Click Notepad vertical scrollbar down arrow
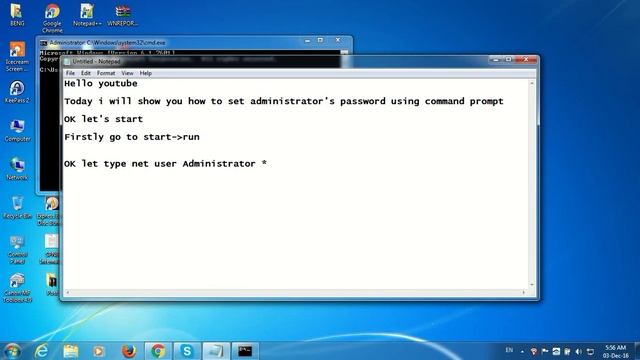Viewport: 640px width, 360px height. click(x=532, y=284)
